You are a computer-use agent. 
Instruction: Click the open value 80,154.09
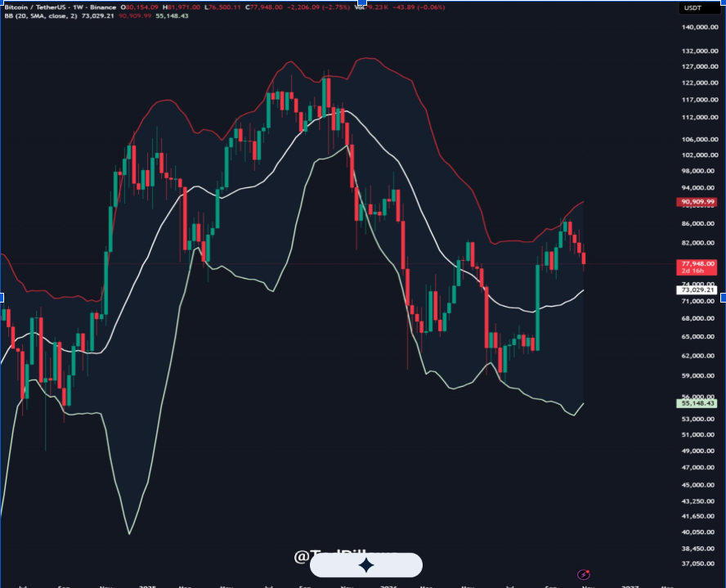[x=142, y=7]
